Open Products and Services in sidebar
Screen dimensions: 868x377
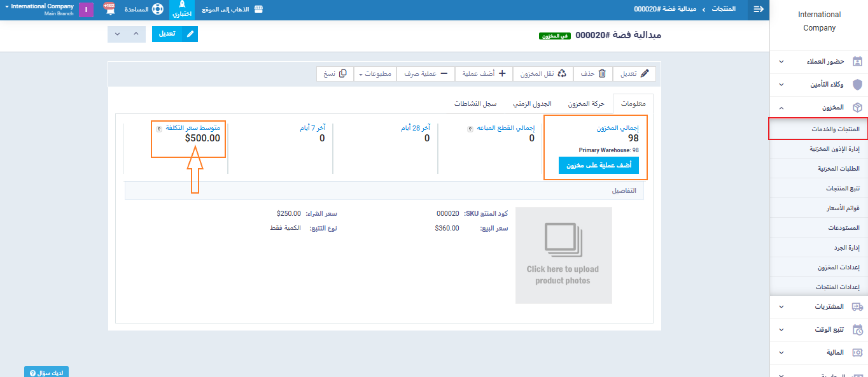(x=818, y=129)
